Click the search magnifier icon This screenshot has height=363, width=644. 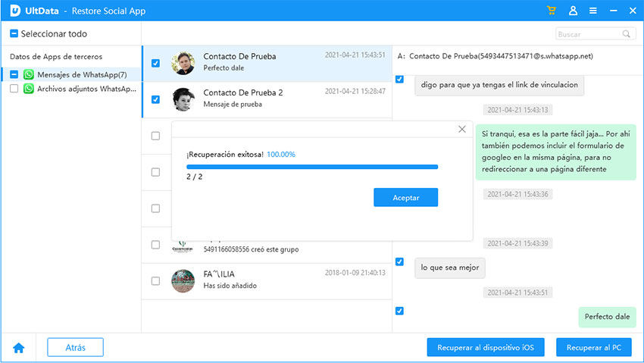626,34
